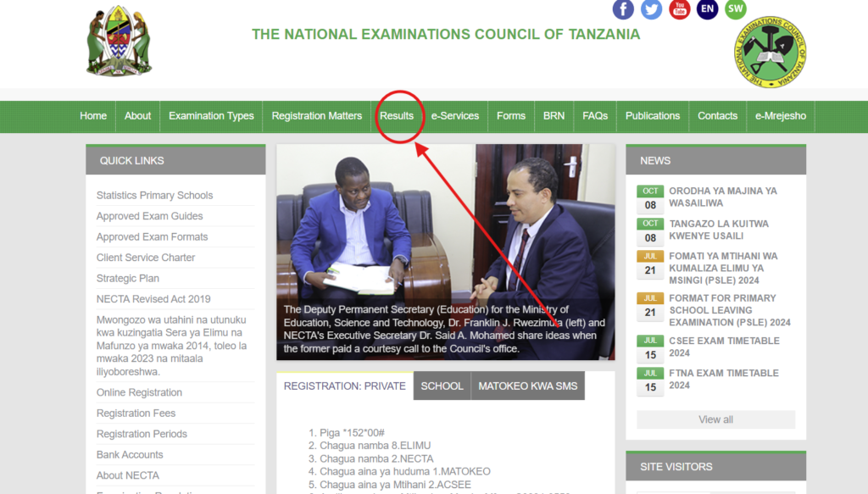The width and height of the screenshot is (868, 494).
Task: Open the FAQs menu item
Action: [x=595, y=116]
